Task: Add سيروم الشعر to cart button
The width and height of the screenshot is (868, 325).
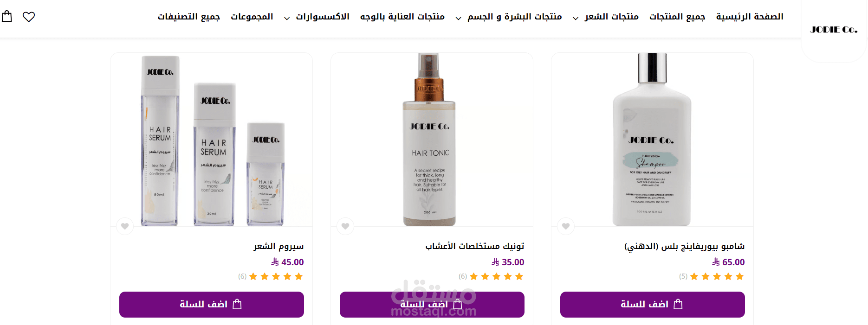Action: pos(212,305)
